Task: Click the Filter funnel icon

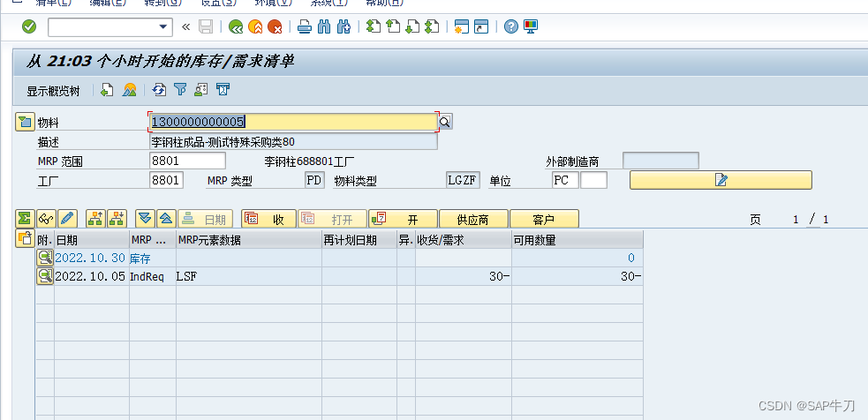Action: pyautogui.click(x=180, y=90)
